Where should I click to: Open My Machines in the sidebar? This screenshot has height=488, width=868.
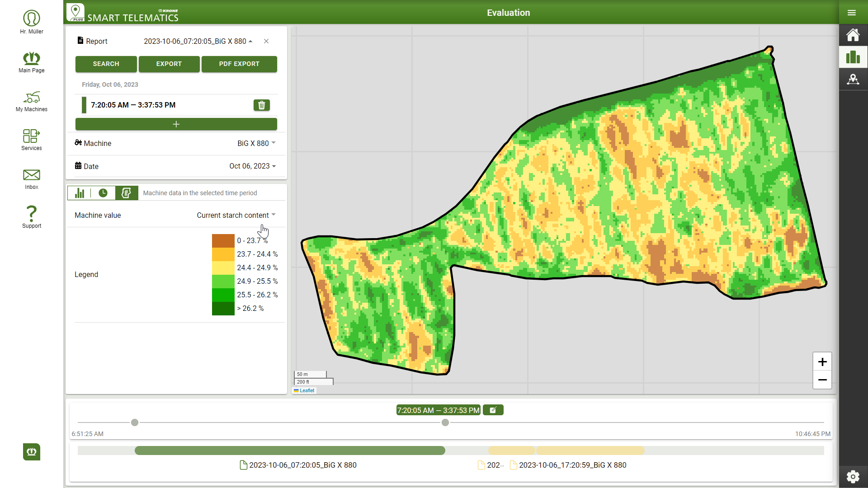(32, 101)
